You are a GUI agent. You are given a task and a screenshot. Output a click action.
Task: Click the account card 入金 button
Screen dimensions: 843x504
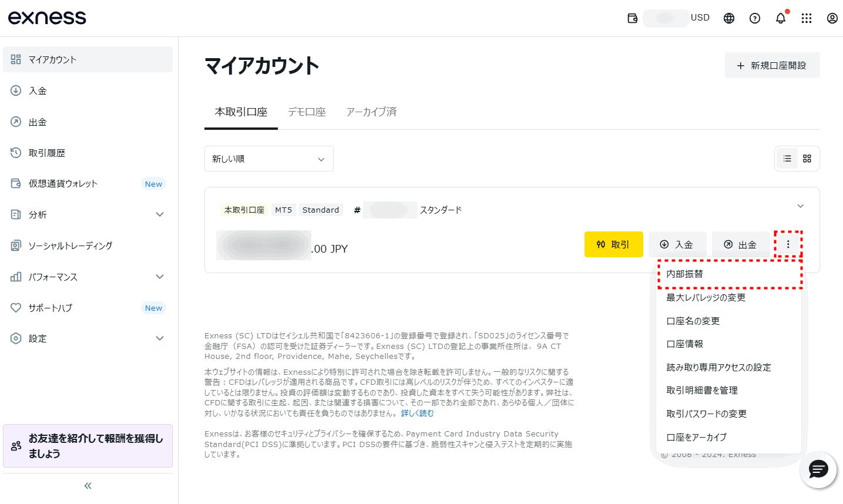pyautogui.click(x=677, y=244)
